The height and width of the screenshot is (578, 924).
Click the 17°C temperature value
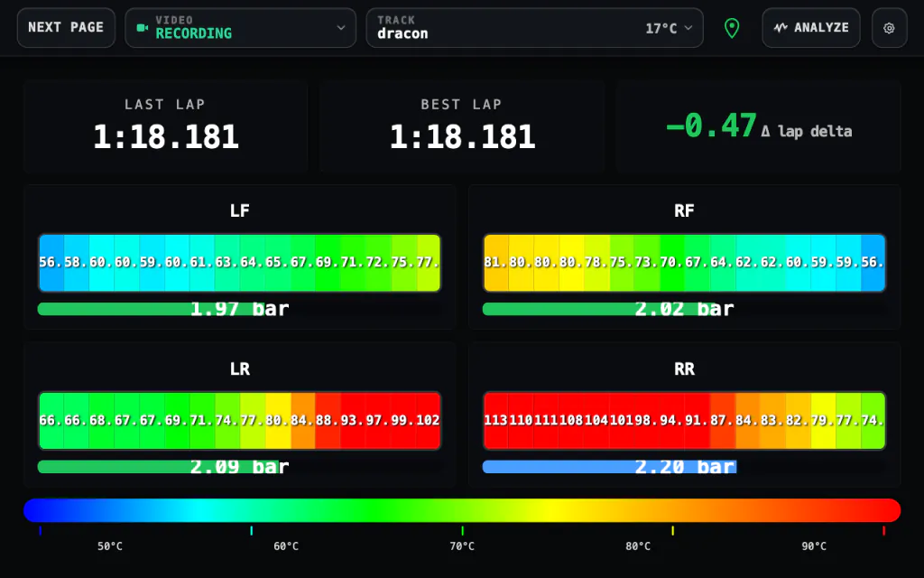pos(661,28)
